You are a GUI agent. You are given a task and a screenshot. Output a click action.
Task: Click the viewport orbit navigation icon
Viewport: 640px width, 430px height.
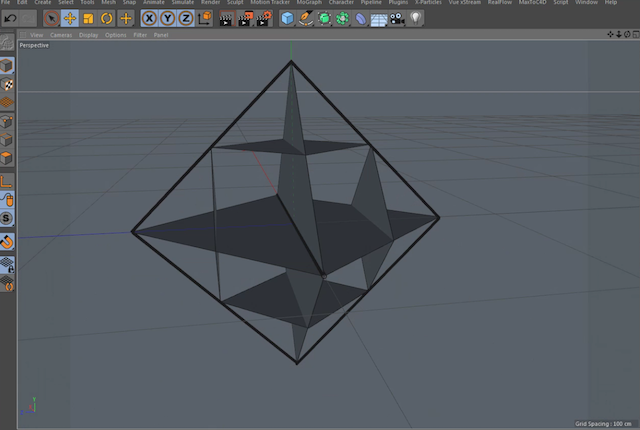tap(627, 35)
